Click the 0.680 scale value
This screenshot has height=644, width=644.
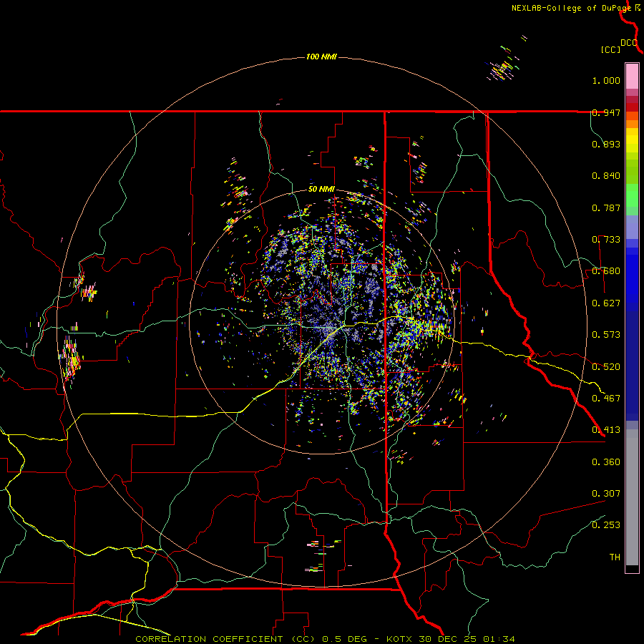[606, 271]
